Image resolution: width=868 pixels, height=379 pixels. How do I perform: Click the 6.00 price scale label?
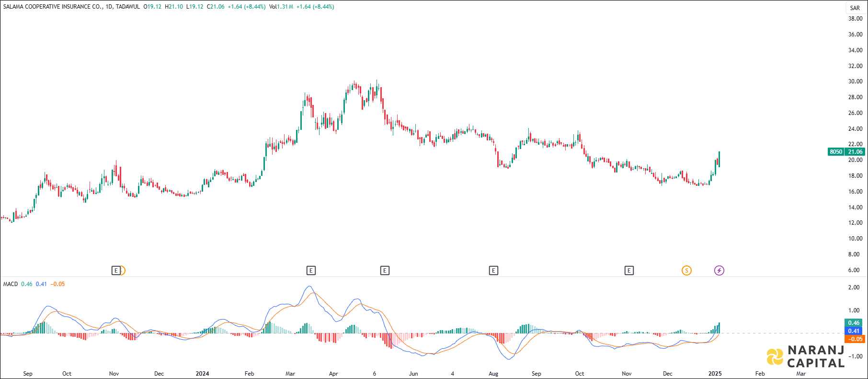tap(854, 270)
